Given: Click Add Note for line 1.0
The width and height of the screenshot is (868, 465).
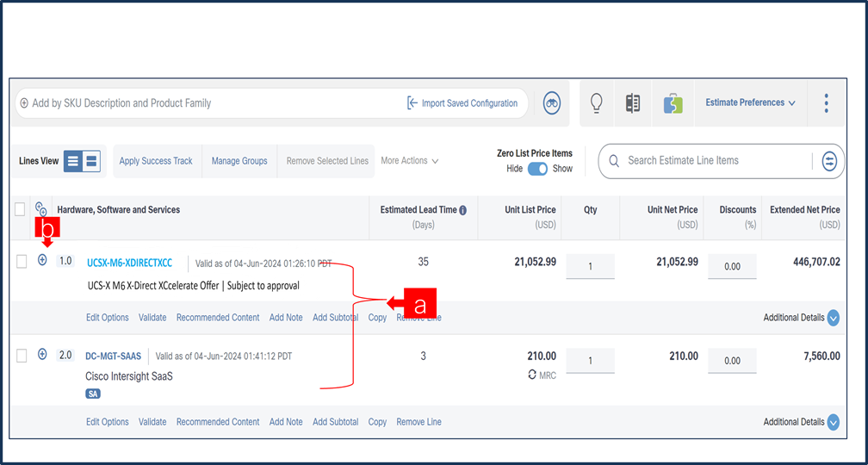Looking at the screenshot, I should point(286,318).
